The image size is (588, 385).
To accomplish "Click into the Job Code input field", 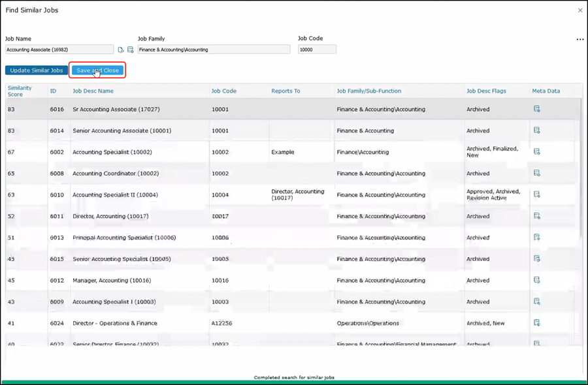I will coord(317,50).
